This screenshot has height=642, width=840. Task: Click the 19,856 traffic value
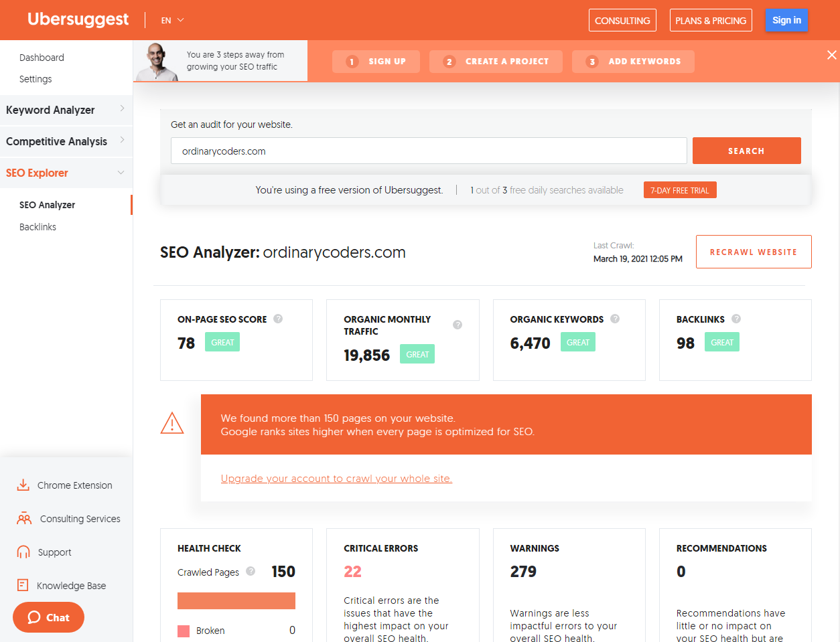click(x=366, y=355)
